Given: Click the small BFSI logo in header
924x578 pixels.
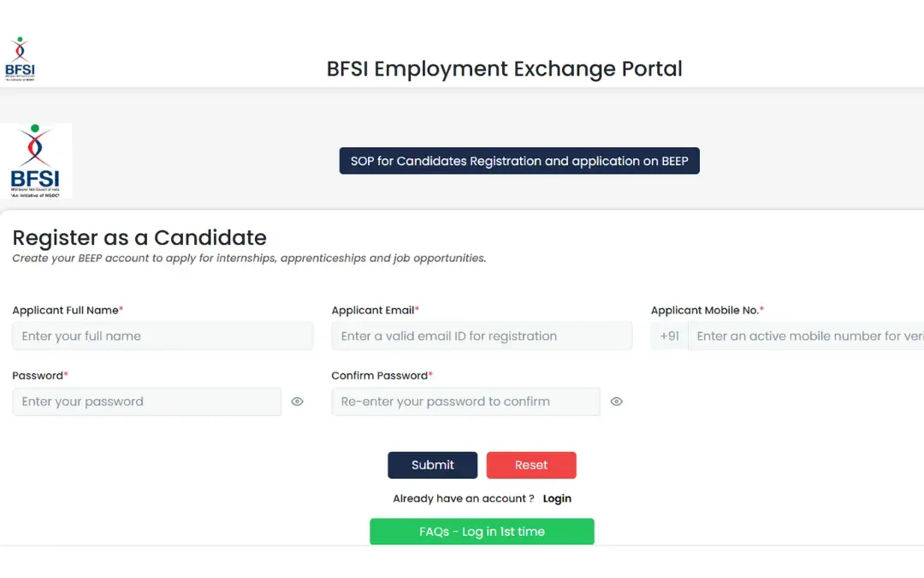Looking at the screenshot, I should 20,59.
